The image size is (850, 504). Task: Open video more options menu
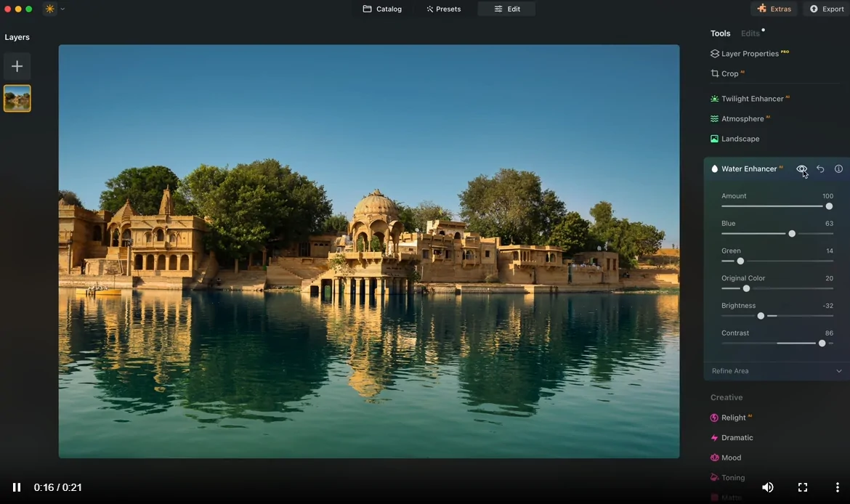coord(837,487)
